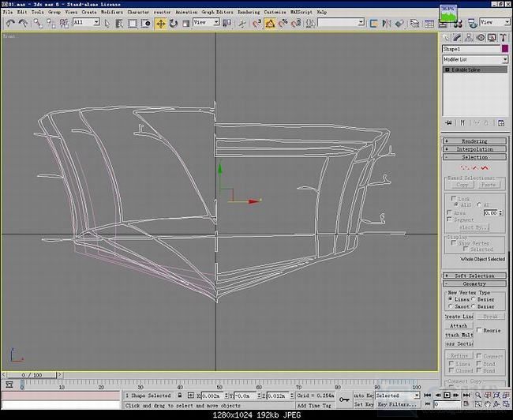The width and height of the screenshot is (513, 420).
Task: Activate the Select and Link tool
Action: [x=39, y=23]
